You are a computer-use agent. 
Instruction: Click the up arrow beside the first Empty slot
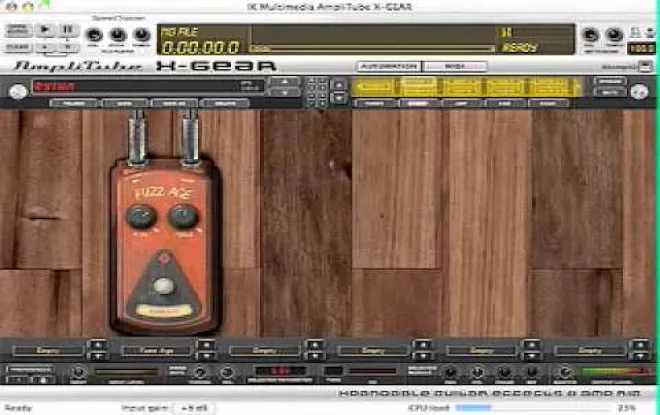[98, 345]
